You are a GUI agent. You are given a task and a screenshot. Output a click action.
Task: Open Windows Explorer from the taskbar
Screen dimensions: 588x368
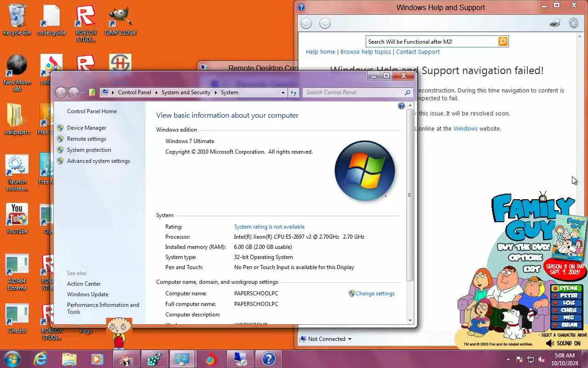[69, 359]
